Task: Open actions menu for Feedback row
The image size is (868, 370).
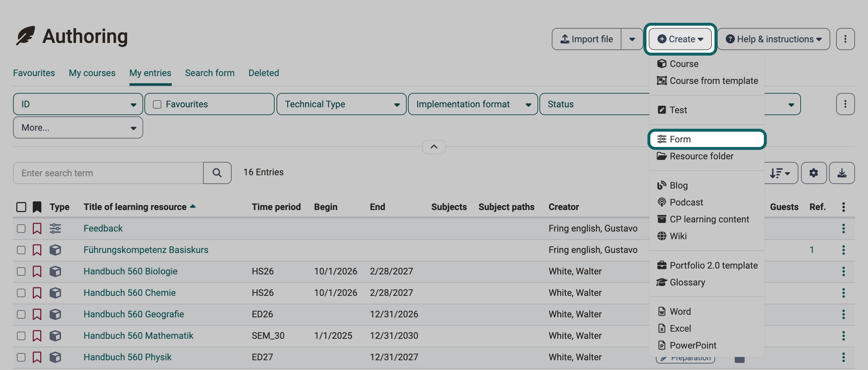Action: 843,228
